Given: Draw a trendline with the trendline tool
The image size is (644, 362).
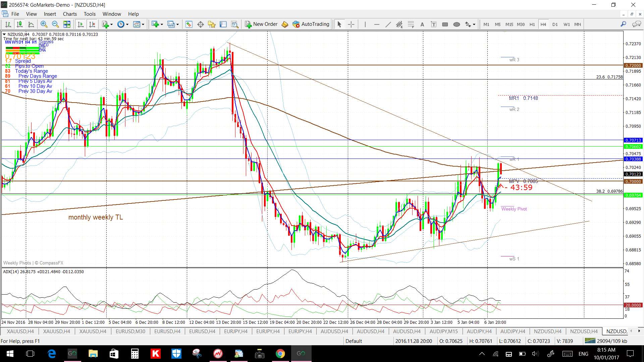Looking at the screenshot, I should point(388,24).
